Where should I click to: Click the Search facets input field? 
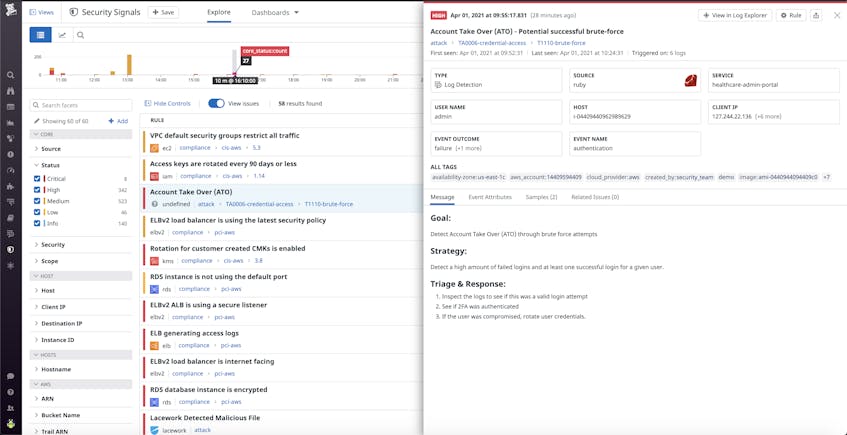[81, 105]
